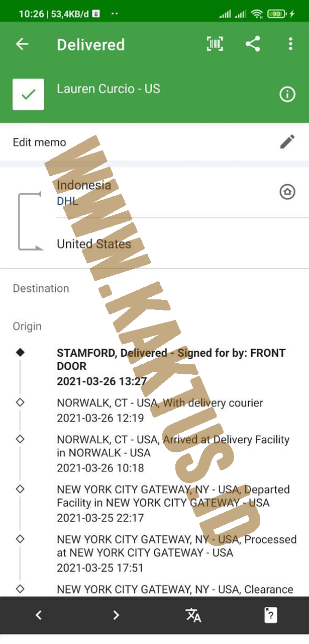Screen dimensions: 309x644
Task: Go to next parcel arrow
Action: [x=116, y=615]
